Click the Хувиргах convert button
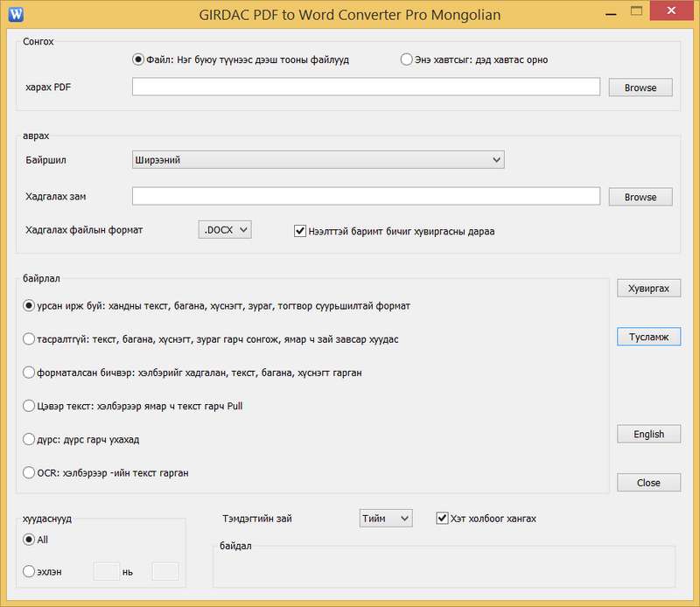 [648, 288]
